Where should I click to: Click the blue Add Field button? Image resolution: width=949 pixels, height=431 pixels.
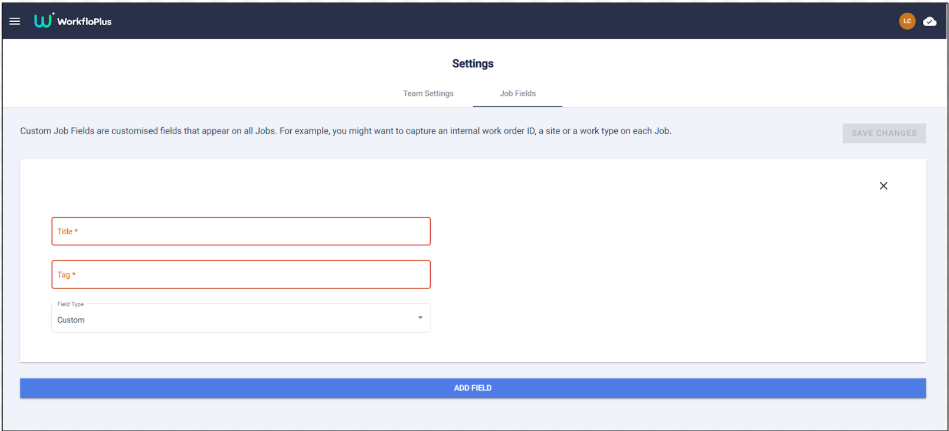[x=473, y=388]
